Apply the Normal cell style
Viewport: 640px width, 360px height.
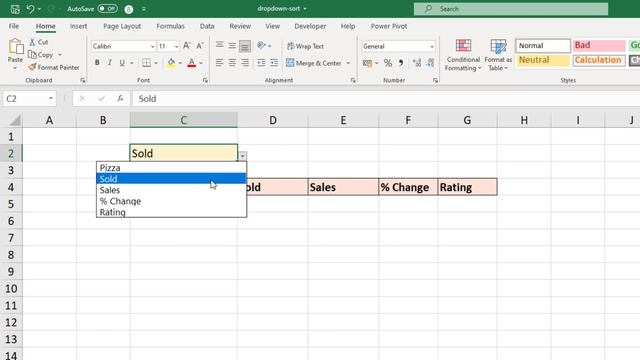point(543,46)
